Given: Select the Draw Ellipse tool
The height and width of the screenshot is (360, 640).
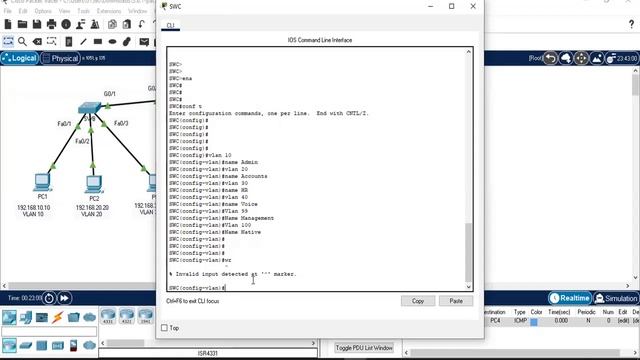Looking at the screenshot, I should [x=112, y=42].
